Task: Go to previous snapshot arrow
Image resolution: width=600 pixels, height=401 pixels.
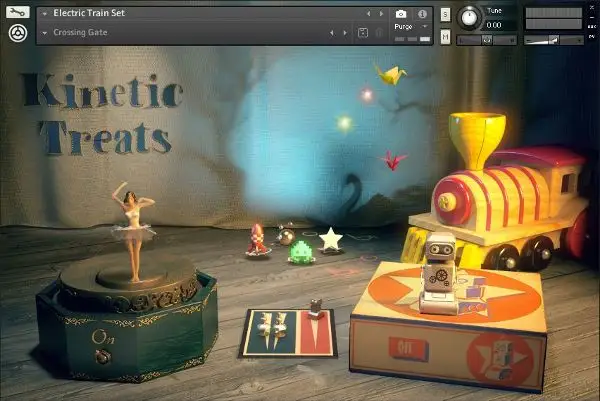Action: point(331,33)
